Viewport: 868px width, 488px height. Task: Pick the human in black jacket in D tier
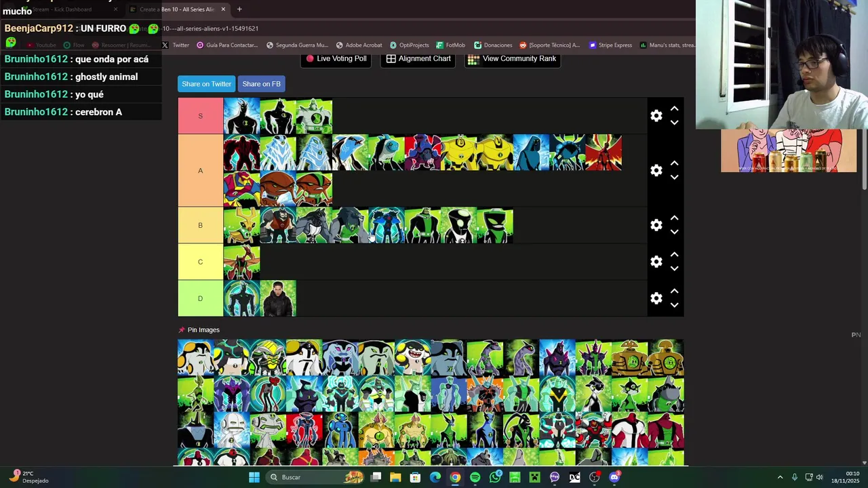(278, 298)
